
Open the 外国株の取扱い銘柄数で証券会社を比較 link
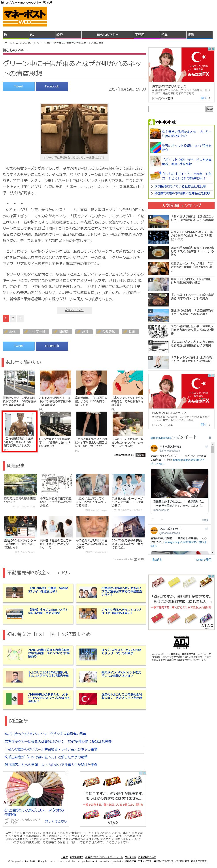tap(182, 193)
